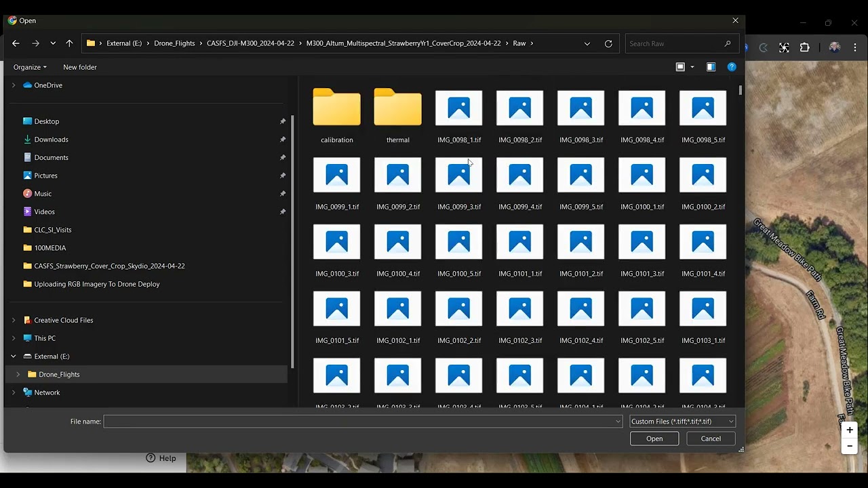Open the 100MEDIA folder
The width and height of the screenshot is (868, 488).
click(x=50, y=248)
